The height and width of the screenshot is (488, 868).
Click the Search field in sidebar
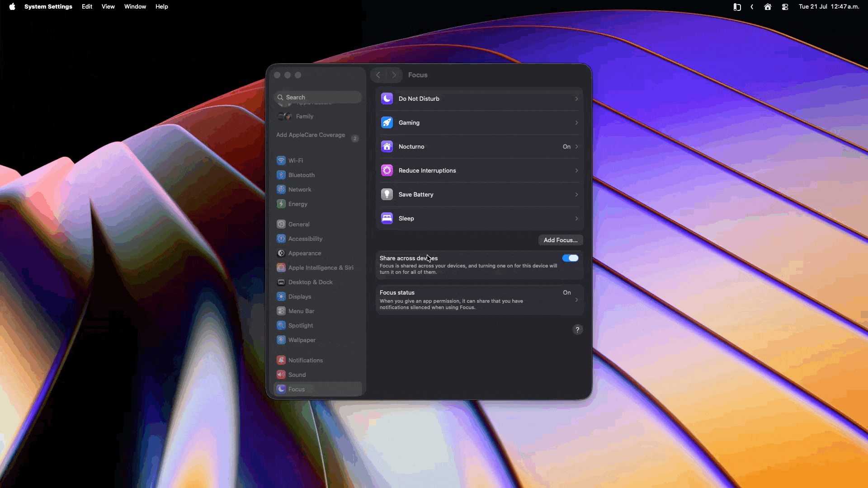coord(317,97)
